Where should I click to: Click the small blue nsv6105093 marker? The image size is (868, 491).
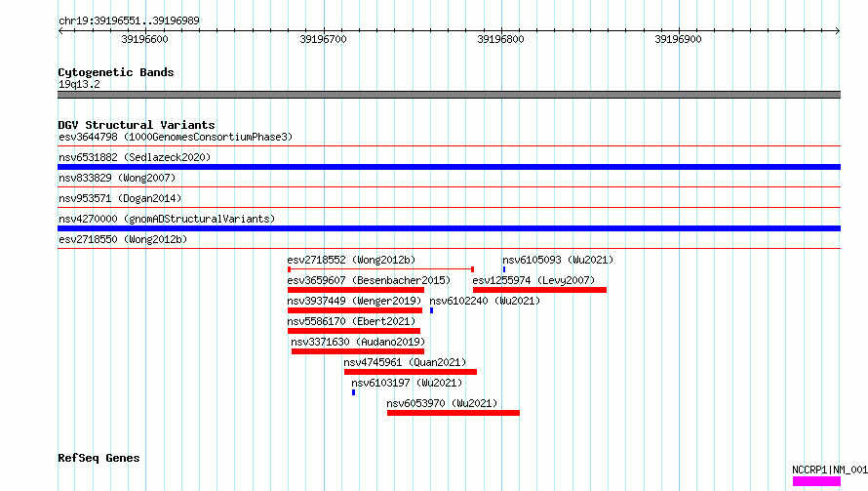(504, 269)
